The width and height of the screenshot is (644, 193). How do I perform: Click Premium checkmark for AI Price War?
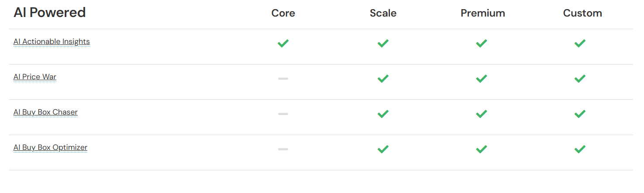(x=481, y=78)
